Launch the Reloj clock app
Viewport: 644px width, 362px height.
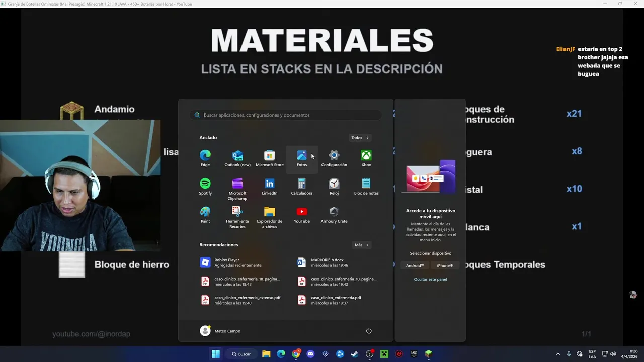334,187
